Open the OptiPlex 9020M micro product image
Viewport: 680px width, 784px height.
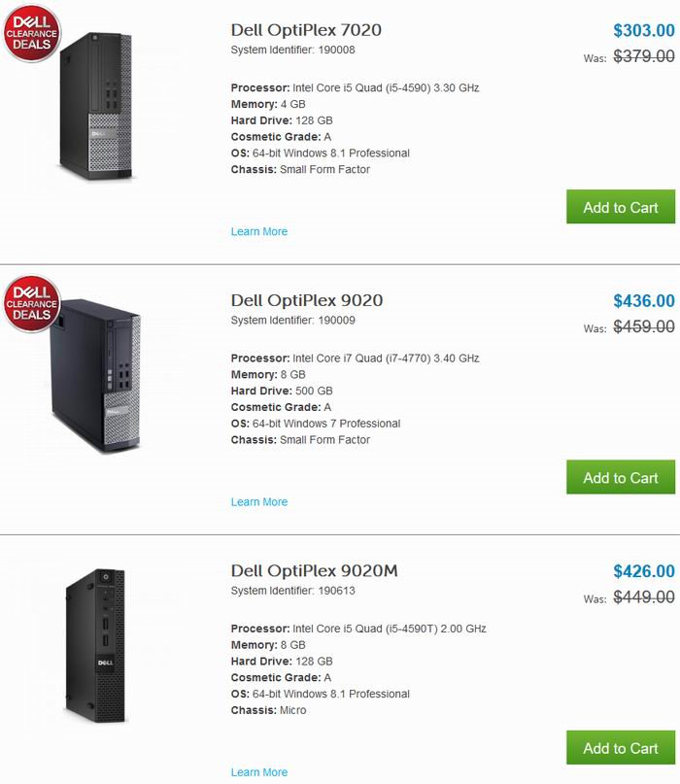click(x=95, y=645)
